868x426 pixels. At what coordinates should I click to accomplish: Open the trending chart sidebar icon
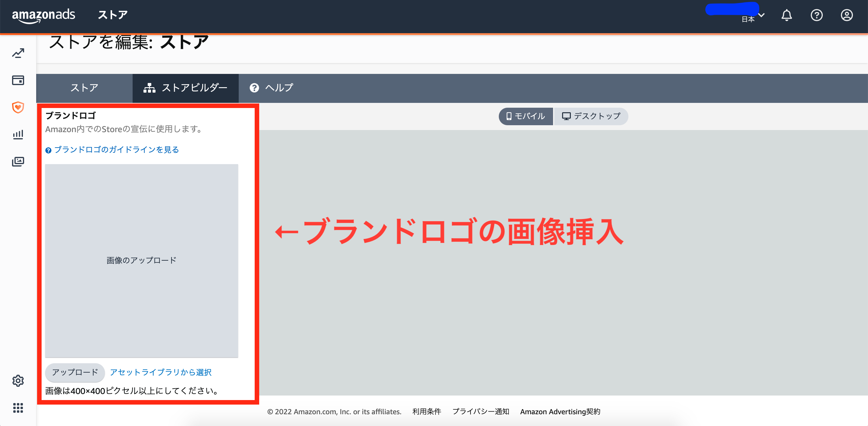(18, 53)
